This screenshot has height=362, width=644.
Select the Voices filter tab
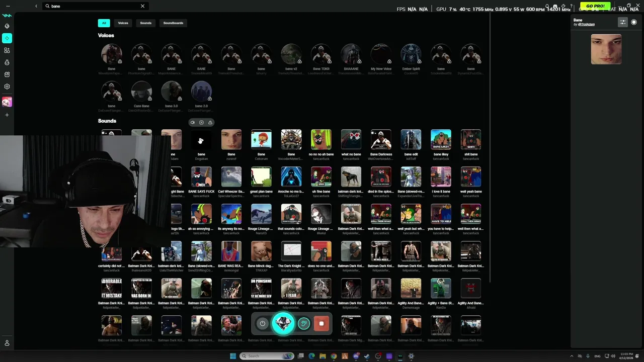123,23
